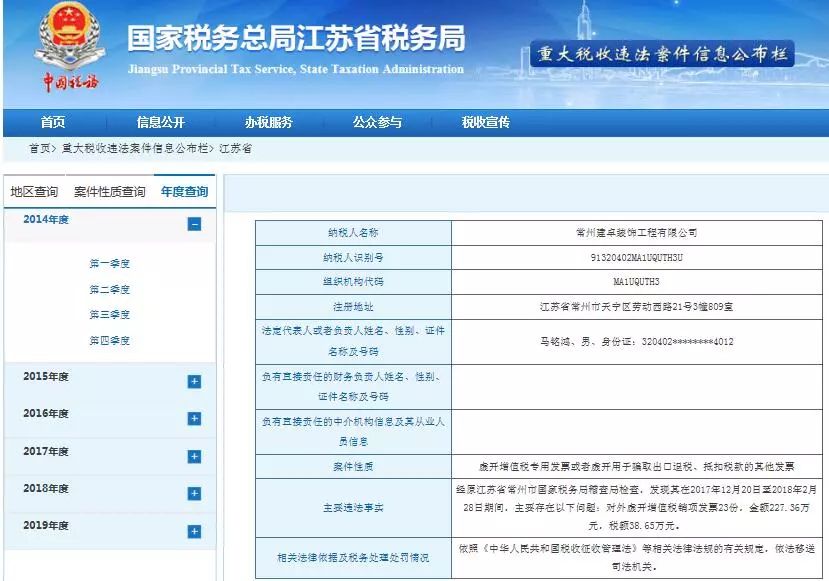829x581 pixels.
Task: Expand the 2018年度 section plus icon
Action: click(x=194, y=494)
